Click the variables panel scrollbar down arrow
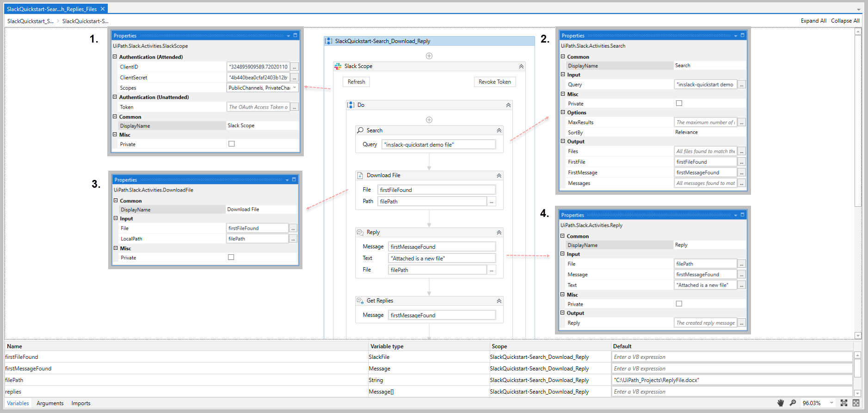The image size is (868, 413). [857, 393]
